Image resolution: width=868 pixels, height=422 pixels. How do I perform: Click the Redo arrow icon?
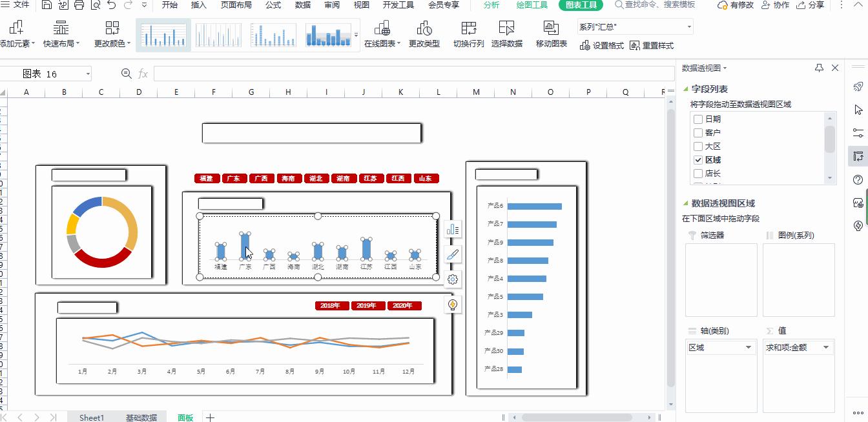128,5
